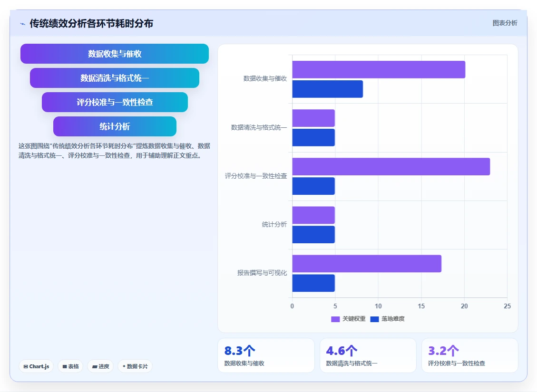This screenshot has height=392, width=537.
Task: Toggle the 关键权重 legend color box
Action: (x=335, y=319)
